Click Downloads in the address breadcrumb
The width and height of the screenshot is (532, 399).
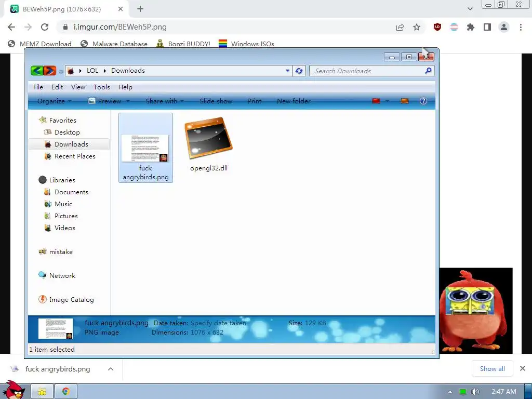[x=128, y=71]
